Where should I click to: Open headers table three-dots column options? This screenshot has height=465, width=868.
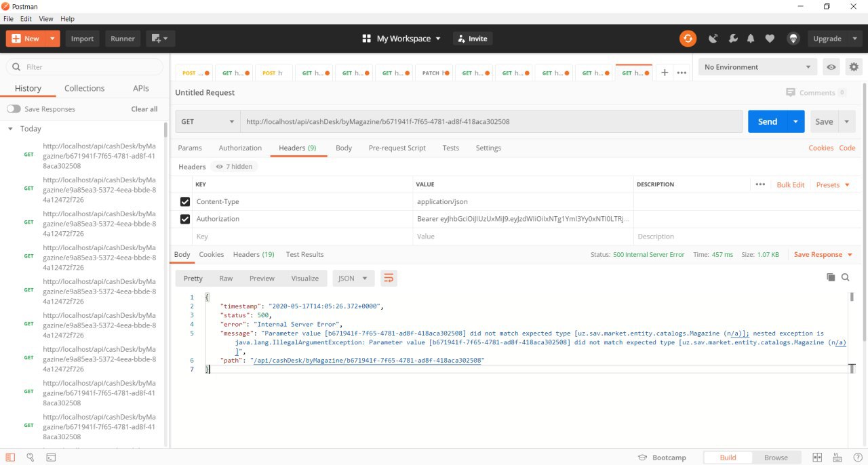coord(760,184)
